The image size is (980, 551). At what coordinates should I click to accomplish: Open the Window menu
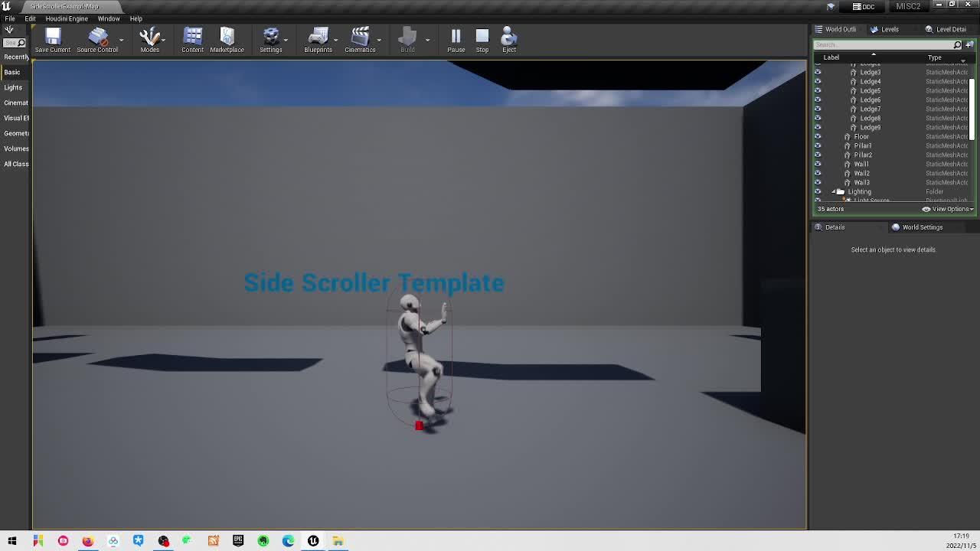(x=108, y=18)
